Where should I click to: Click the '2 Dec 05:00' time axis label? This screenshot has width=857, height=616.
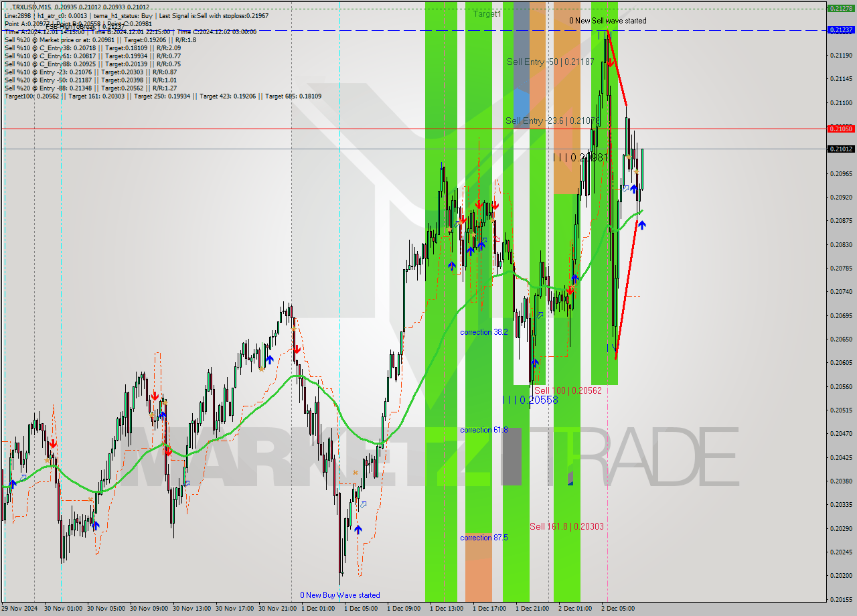pyautogui.click(x=619, y=609)
